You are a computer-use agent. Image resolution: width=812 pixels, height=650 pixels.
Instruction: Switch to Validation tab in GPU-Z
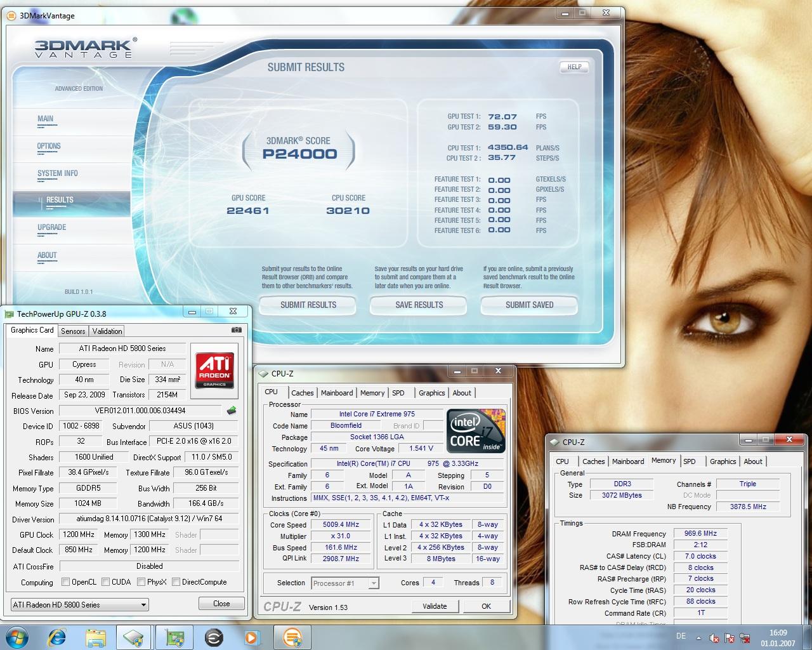pos(107,331)
